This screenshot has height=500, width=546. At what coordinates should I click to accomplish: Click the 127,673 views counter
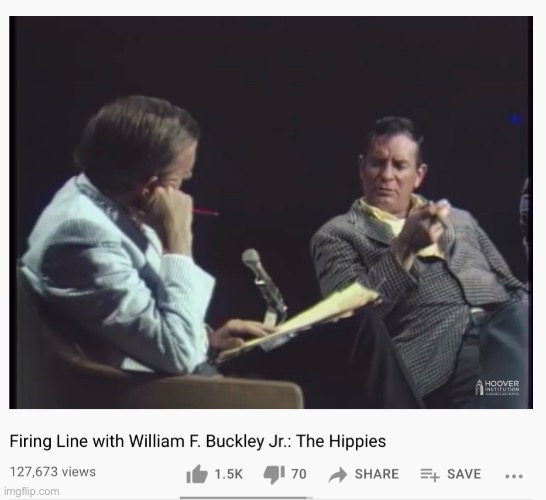pyautogui.click(x=53, y=472)
